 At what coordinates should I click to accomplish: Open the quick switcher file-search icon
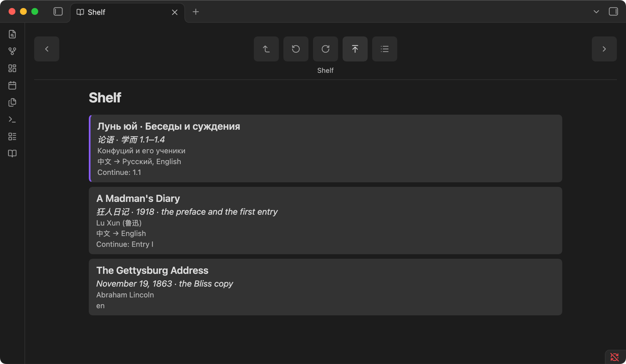(x=12, y=34)
